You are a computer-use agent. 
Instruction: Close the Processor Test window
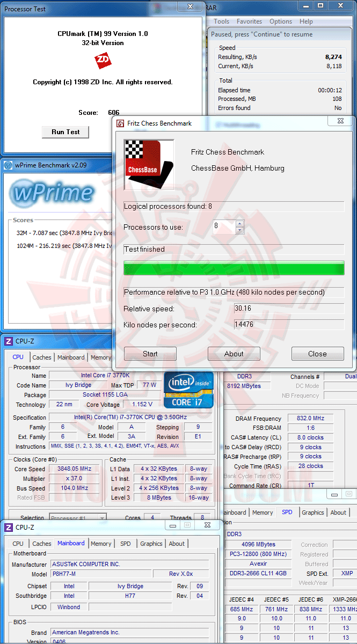(191, 6)
